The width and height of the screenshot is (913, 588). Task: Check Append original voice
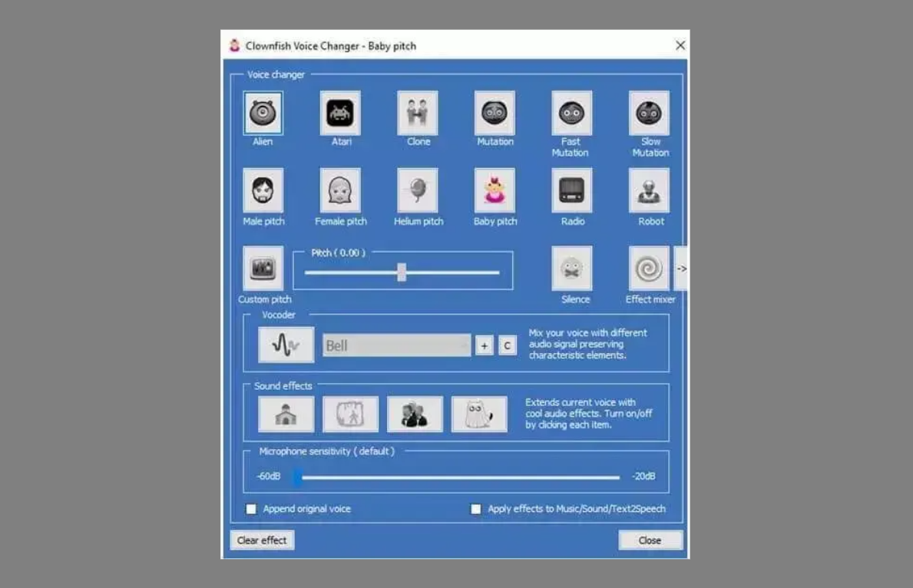pyautogui.click(x=251, y=509)
